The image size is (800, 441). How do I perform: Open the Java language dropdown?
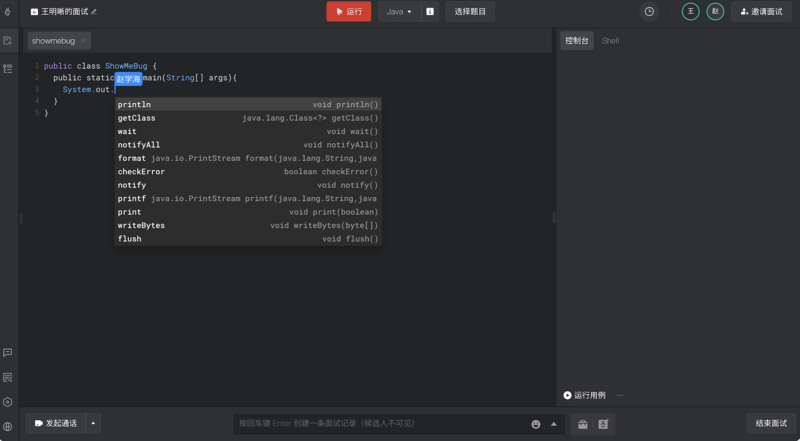[398, 12]
